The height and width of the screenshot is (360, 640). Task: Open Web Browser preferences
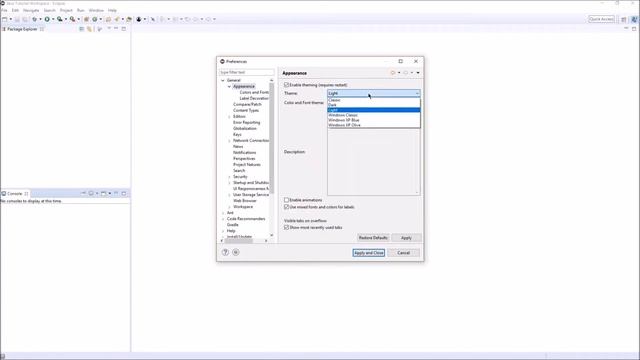click(x=245, y=201)
